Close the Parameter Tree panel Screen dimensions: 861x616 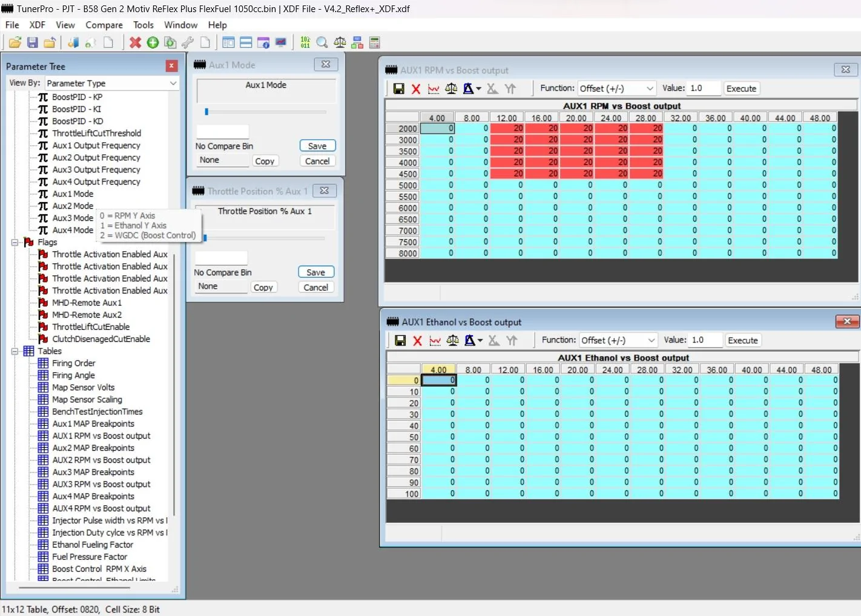(x=172, y=66)
